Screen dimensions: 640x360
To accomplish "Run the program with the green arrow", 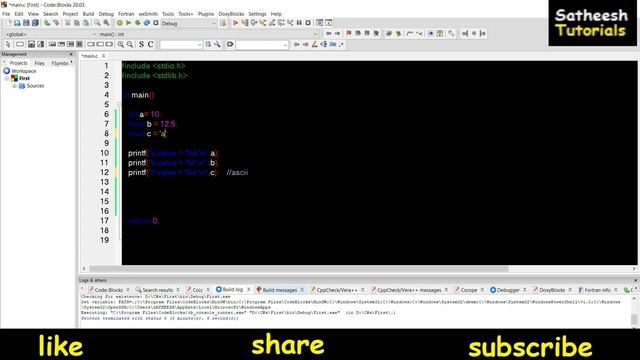I will (x=129, y=23).
